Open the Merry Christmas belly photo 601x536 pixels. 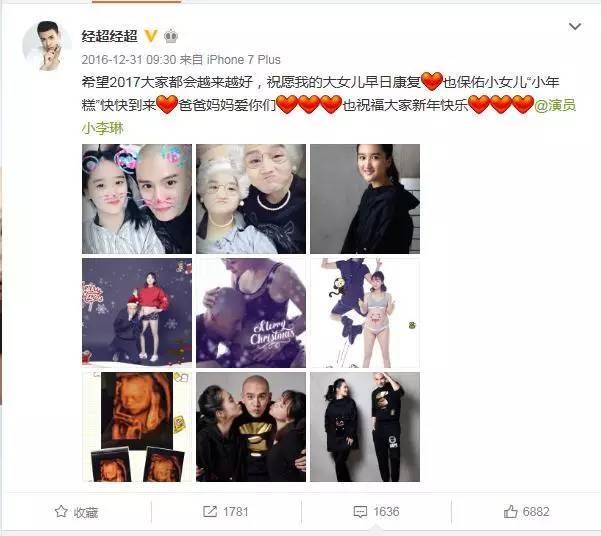click(x=251, y=313)
